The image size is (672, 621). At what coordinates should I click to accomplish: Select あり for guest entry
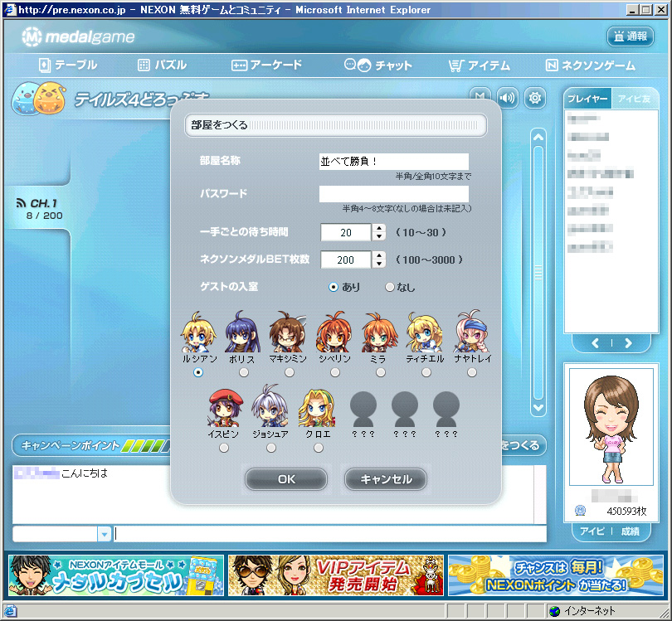pyautogui.click(x=333, y=288)
